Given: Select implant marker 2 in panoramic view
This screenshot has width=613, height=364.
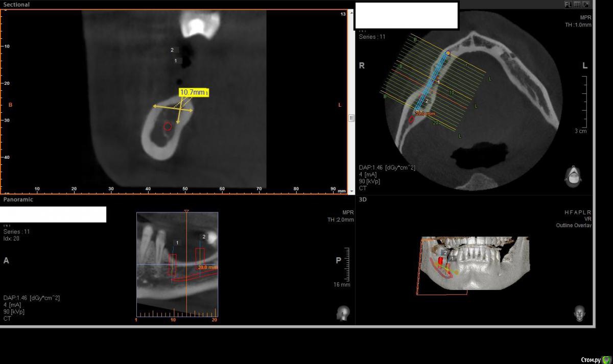Looking at the screenshot, I should [204, 237].
